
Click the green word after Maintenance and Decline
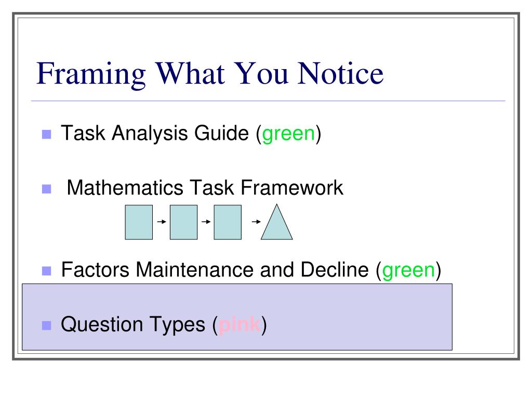[408, 271]
